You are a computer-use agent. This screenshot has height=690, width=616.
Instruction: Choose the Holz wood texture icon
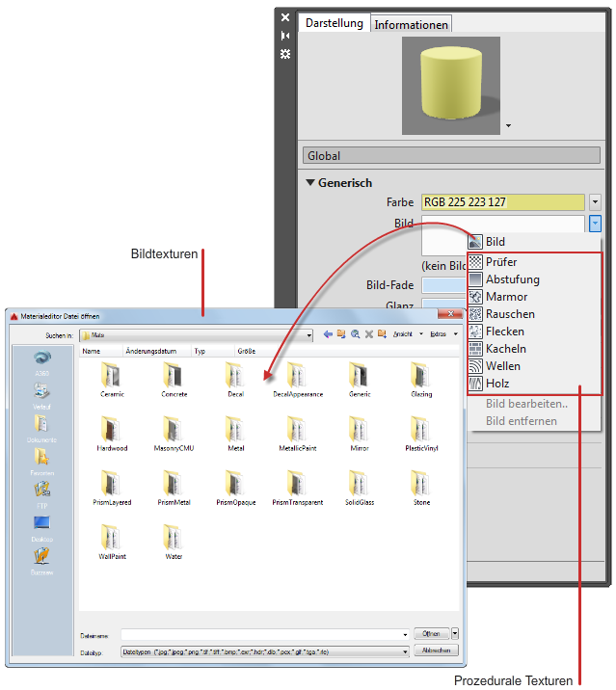point(475,384)
